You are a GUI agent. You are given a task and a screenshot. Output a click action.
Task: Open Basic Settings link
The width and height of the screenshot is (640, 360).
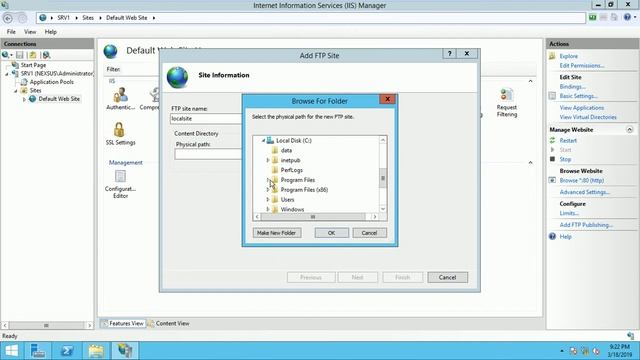578,96
